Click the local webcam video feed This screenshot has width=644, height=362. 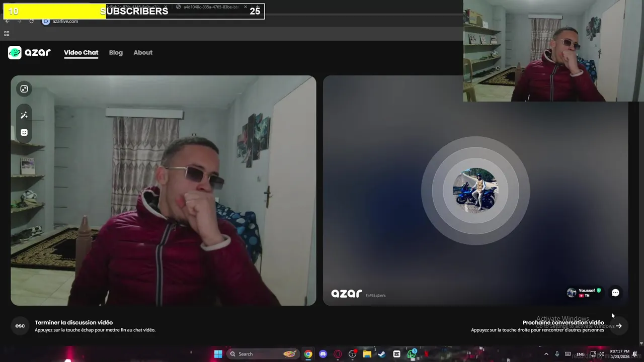coord(164,191)
